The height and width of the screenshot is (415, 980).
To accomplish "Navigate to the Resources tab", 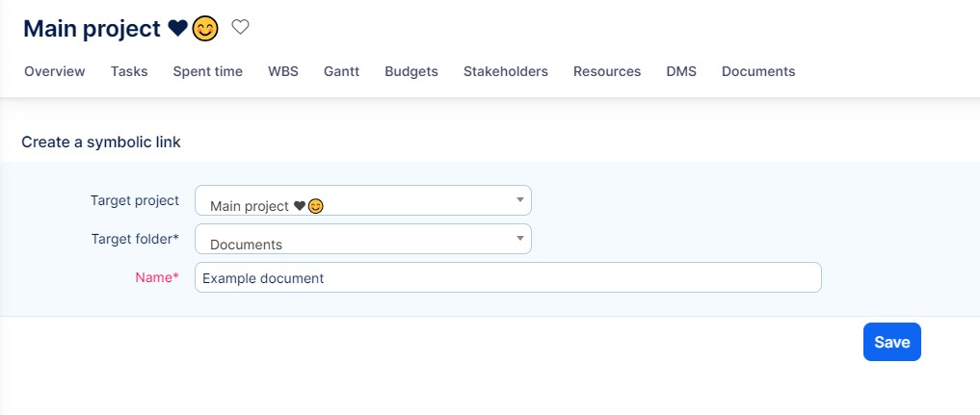I will tap(607, 71).
